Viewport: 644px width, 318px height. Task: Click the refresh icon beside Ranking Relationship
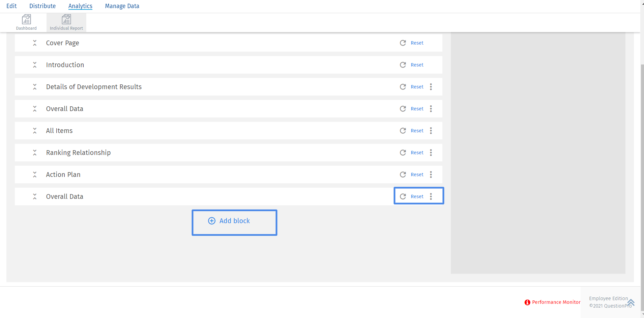pos(403,153)
